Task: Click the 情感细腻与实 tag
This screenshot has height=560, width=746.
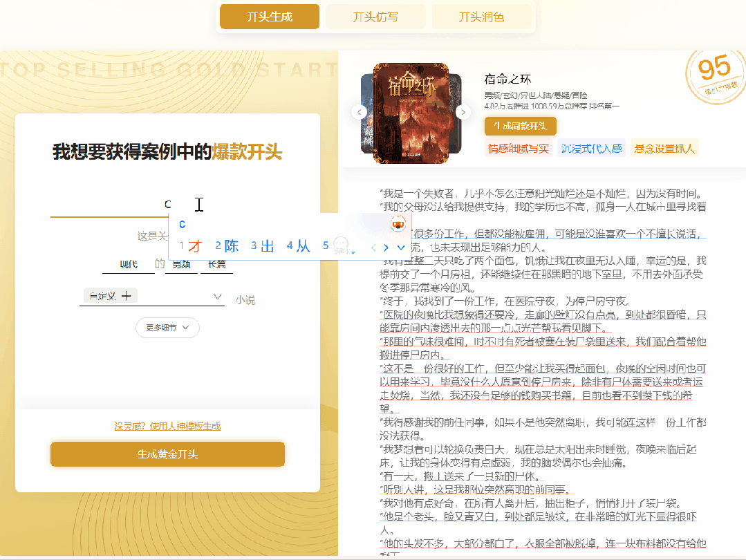Action: click(x=518, y=149)
